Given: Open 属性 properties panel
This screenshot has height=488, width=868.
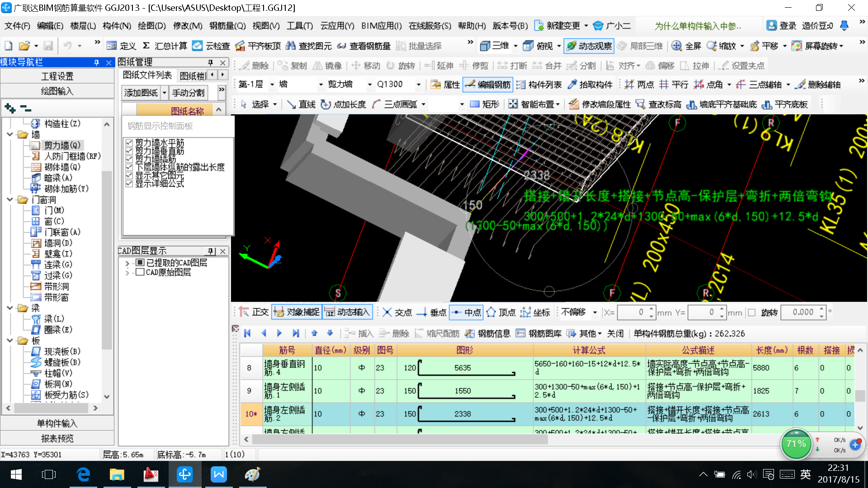Looking at the screenshot, I should (445, 84).
